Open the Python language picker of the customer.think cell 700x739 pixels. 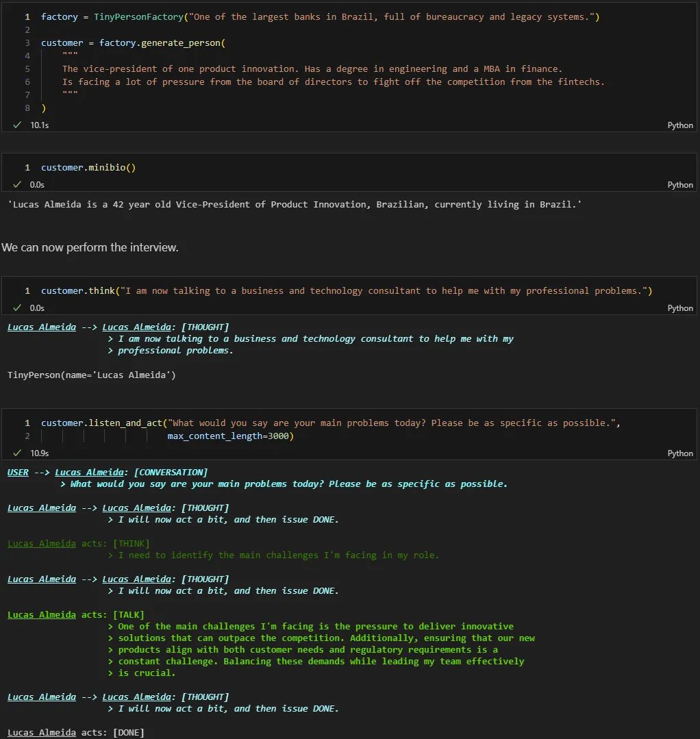[x=679, y=308]
